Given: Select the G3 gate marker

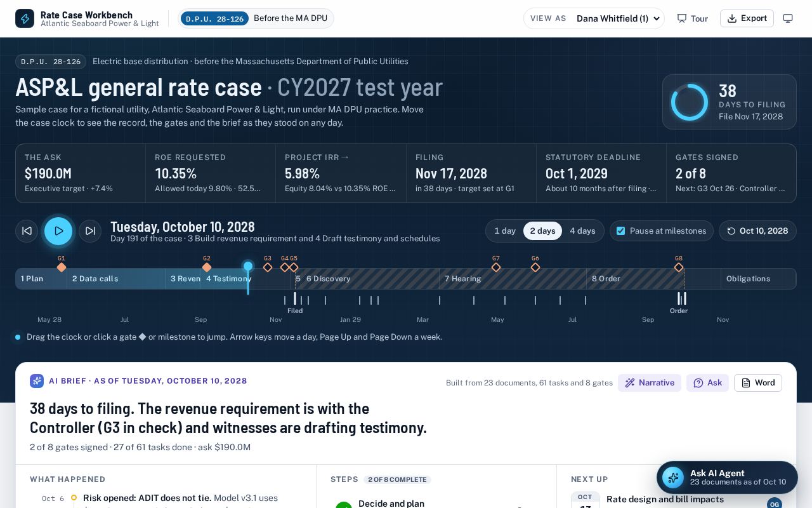Looking at the screenshot, I should click(268, 267).
